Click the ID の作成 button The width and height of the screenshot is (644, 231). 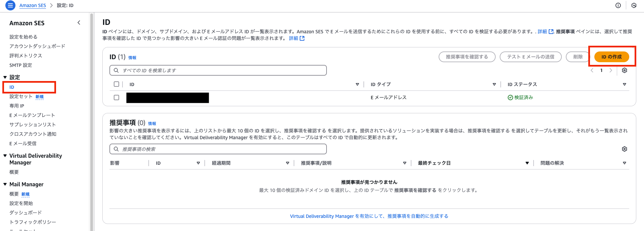[x=611, y=57]
